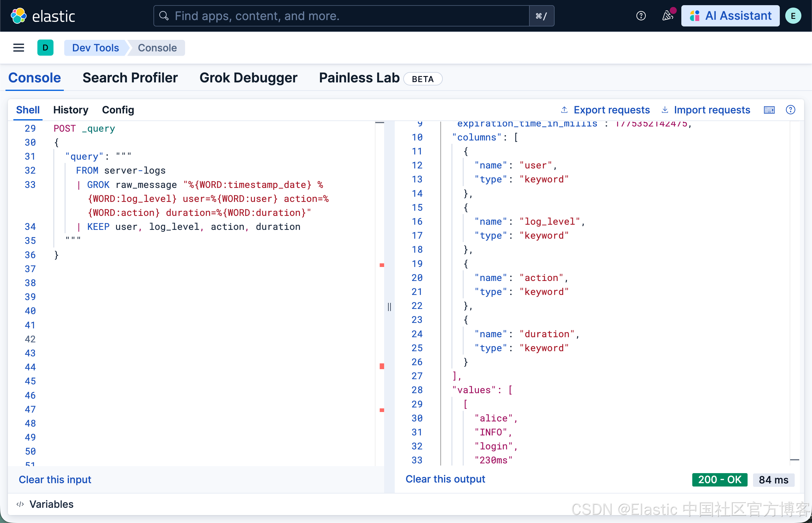Open the AI Assistant
The image size is (812, 523).
[730, 16]
